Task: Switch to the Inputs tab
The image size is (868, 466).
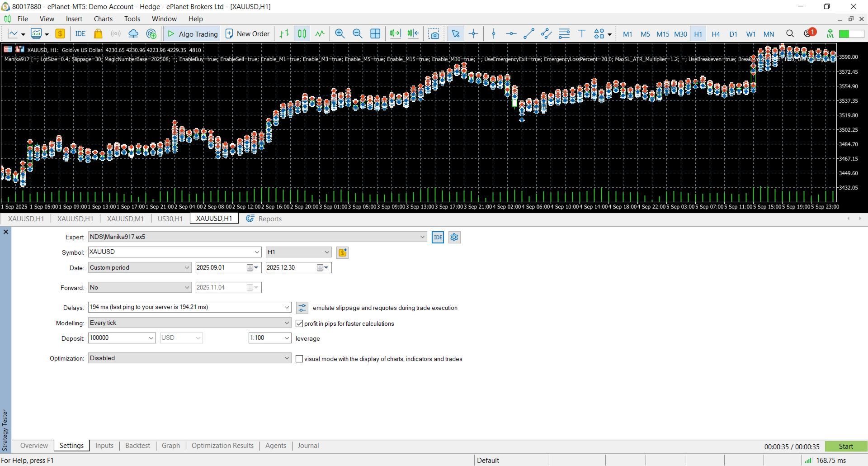Action: click(x=104, y=446)
